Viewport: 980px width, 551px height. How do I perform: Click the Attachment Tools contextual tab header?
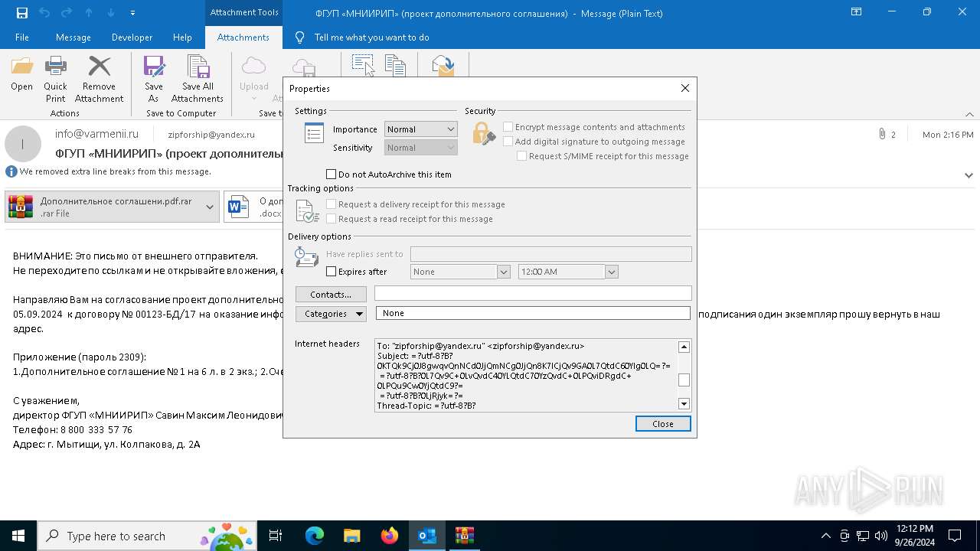[x=244, y=12]
